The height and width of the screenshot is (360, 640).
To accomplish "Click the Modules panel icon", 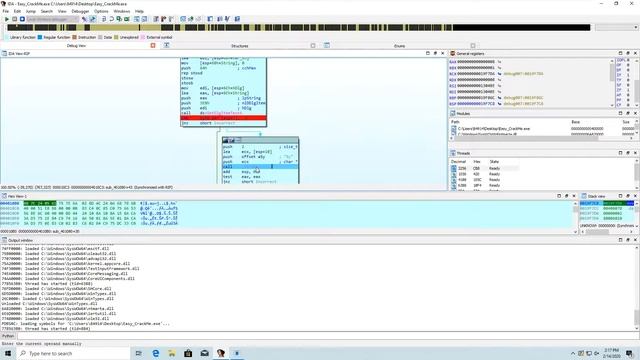I will 452,113.
